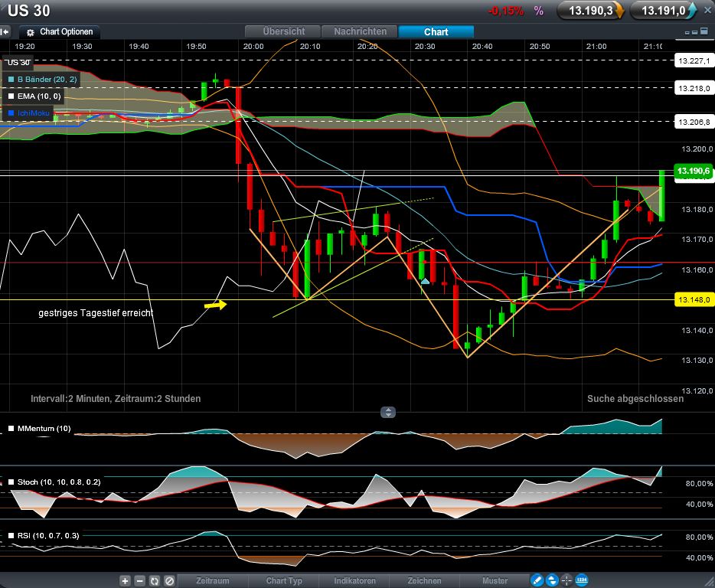715x588 pixels.
Task: Select the 13.206,8 price level label
Action: pos(694,122)
